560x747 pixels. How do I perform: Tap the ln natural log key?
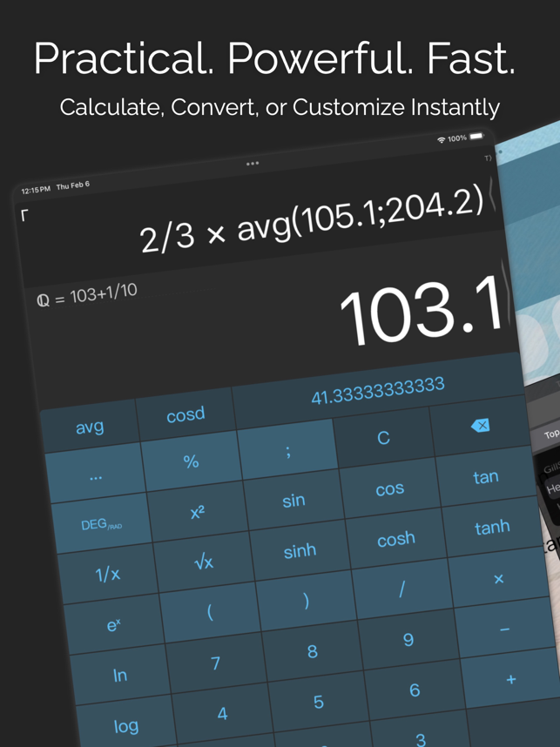tap(119, 675)
